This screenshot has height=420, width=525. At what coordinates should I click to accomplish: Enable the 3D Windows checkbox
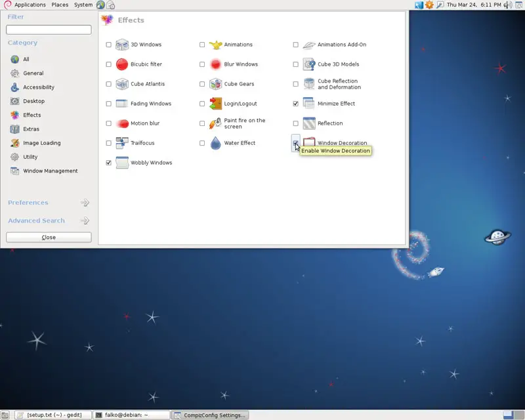pyautogui.click(x=108, y=45)
